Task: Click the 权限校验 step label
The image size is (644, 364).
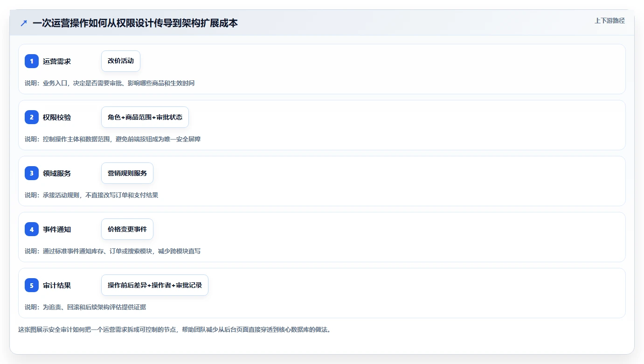Action: click(57, 117)
